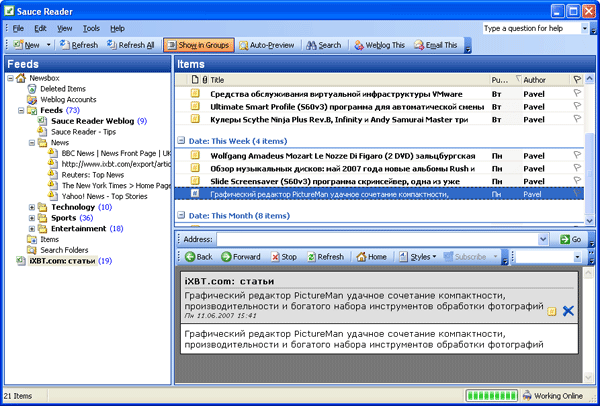
Task: Expand the Sports folder
Action: coord(31,218)
